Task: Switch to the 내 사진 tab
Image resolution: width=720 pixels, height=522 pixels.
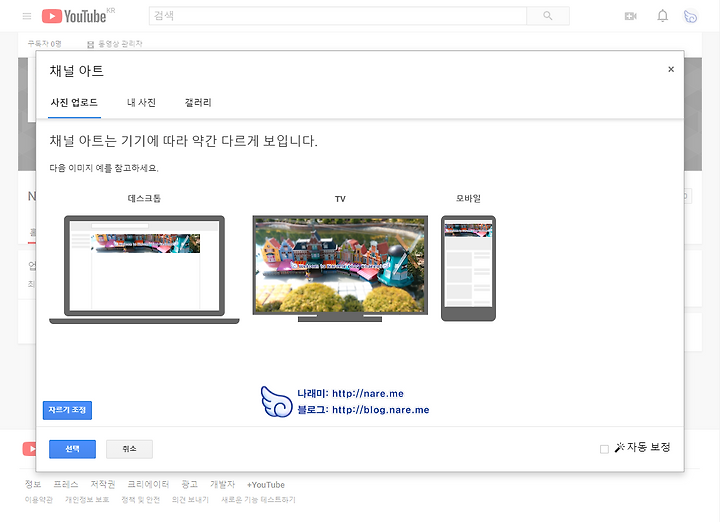Action: click(141, 103)
